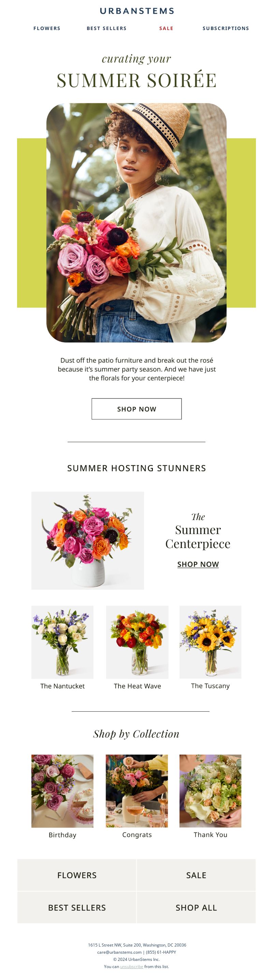Click the Shop All footer tile

[196, 907]
